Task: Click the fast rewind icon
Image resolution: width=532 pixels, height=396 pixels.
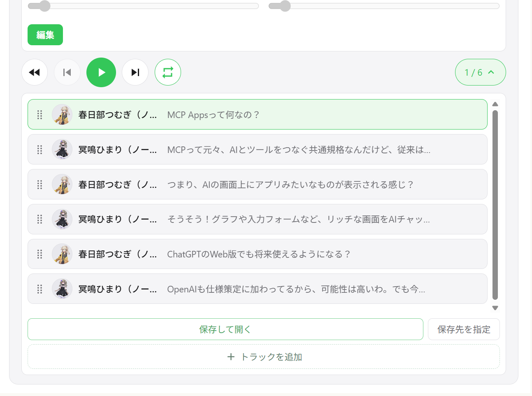Action: pos(35,72)
